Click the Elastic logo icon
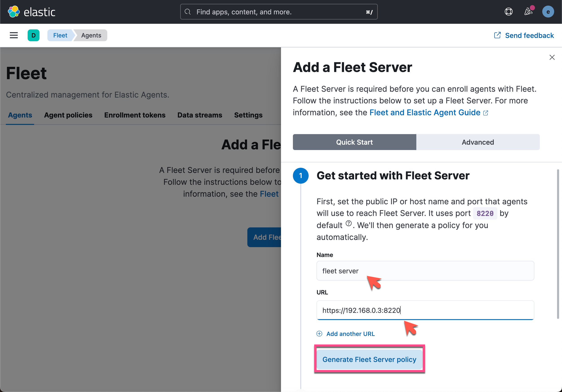 14,12
